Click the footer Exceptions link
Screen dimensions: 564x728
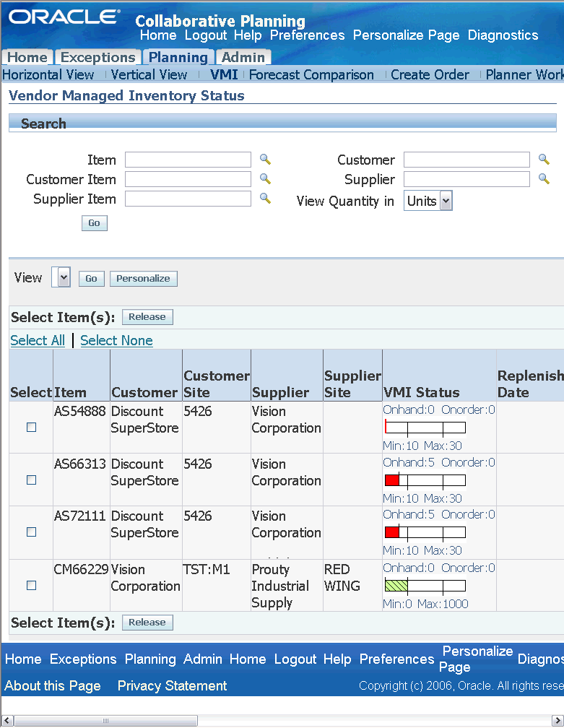(83, 659)
